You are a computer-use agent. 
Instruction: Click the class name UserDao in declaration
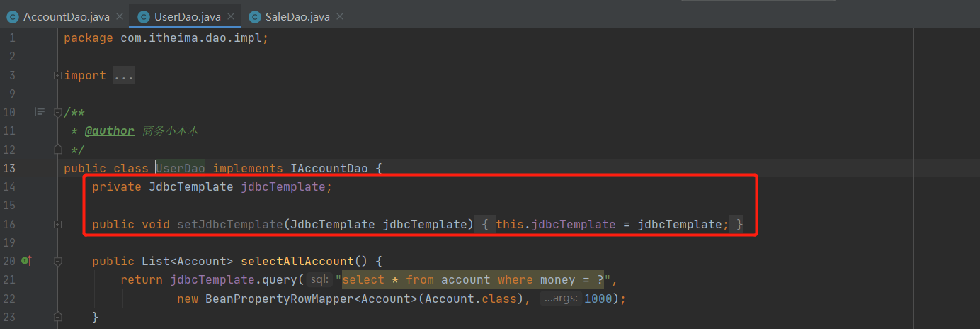181,168
